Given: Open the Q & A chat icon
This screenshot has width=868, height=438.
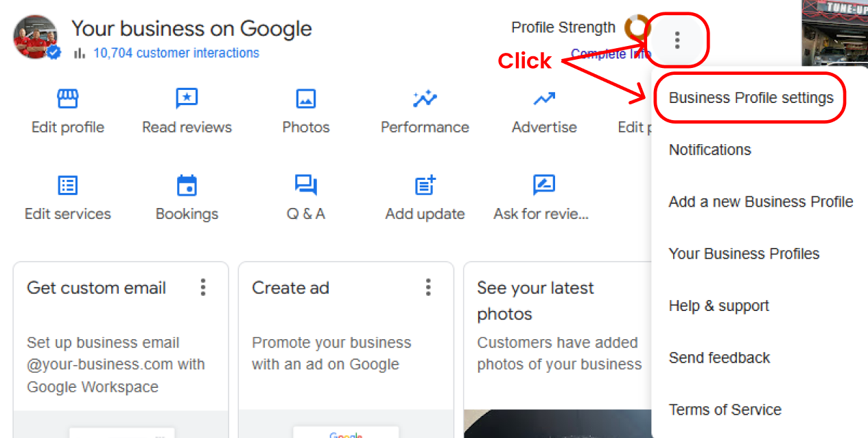Looking at the screenshot, I should click(x=306, y=185).
